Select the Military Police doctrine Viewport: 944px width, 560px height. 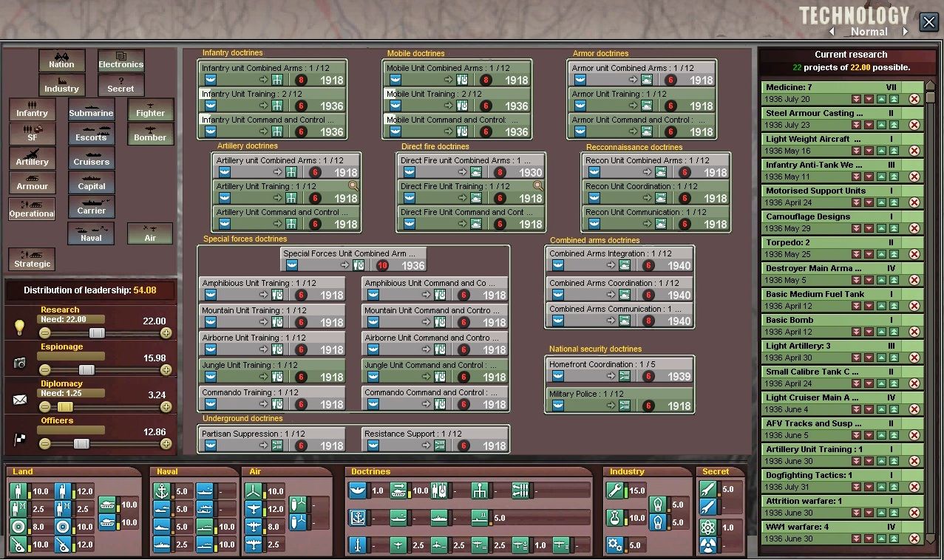[619, 399]
